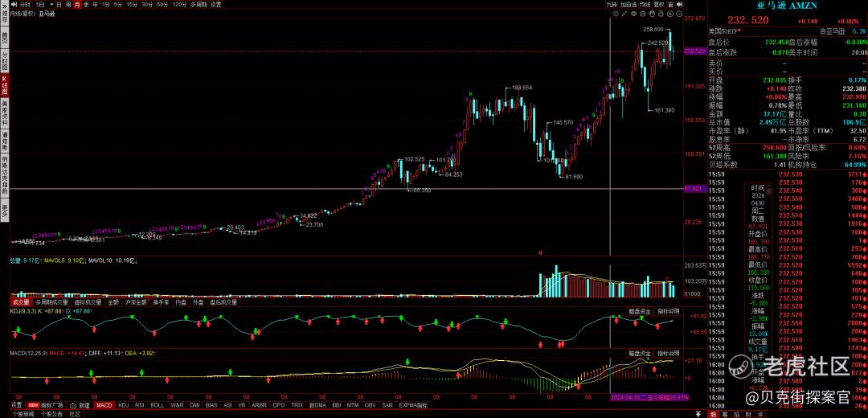
Task: Select the OBV indicator tab
Action: [x=370, y=405]
